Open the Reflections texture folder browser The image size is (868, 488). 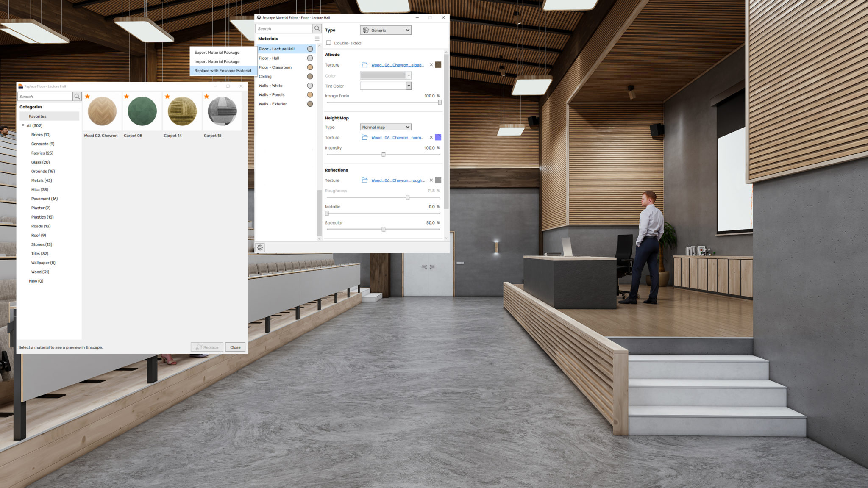[x=364, y=180]
